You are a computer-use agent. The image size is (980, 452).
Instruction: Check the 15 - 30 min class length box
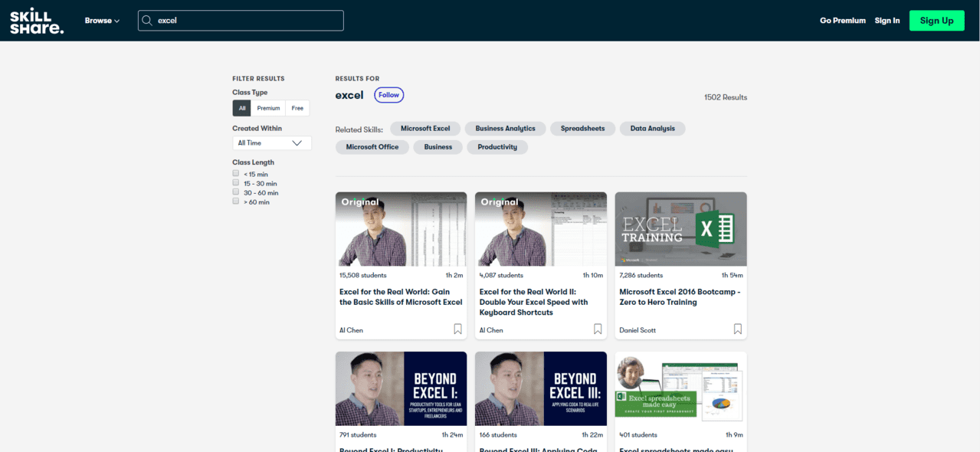point(236,182)
